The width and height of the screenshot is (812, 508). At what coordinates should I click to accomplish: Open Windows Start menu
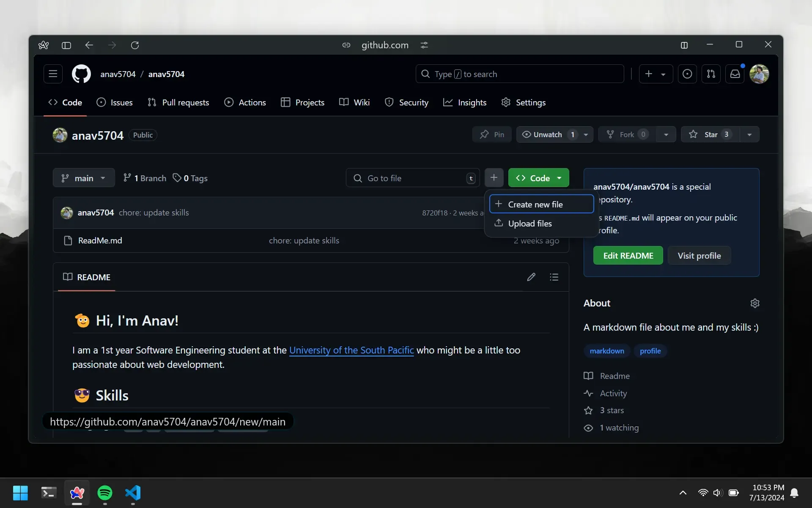[x=20, y=493]
